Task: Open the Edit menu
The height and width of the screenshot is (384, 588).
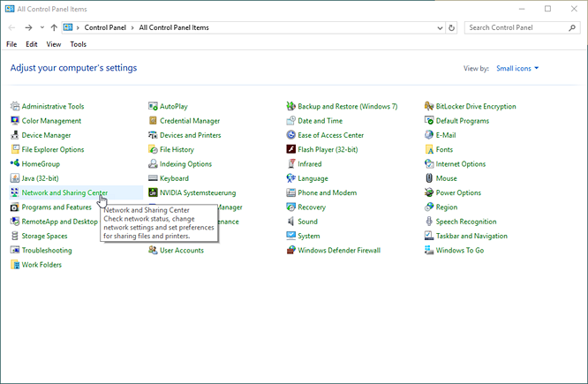Action: [32, 44]
